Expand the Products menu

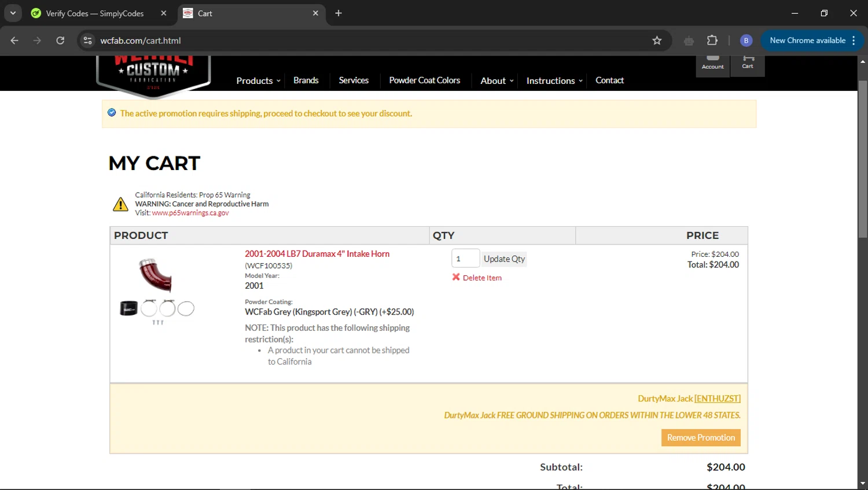(258, 80)
